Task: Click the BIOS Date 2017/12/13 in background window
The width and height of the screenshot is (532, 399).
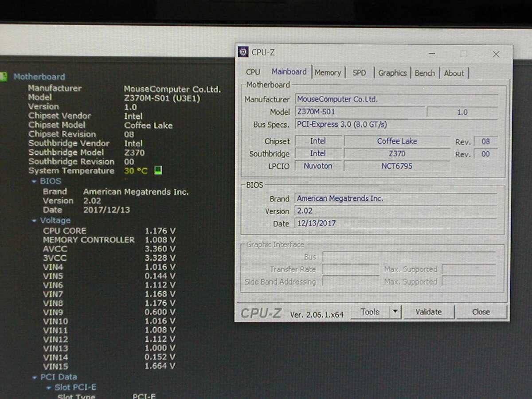Action: click(x=106, y=210)
